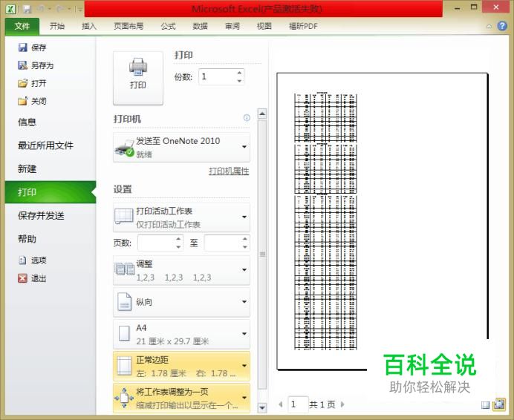Click the copies count field
Screen dimensions: 514x420
click(217, 76)
